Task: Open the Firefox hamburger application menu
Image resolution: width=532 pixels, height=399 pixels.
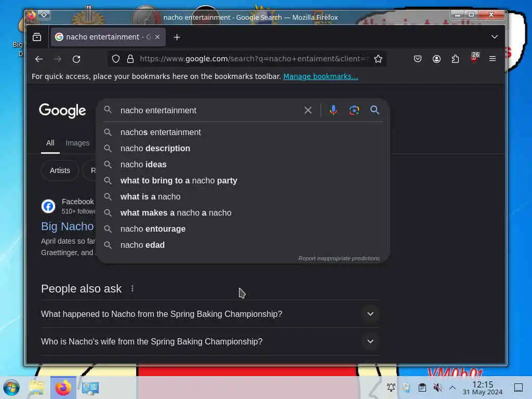Action: click(x=493, y=59)
